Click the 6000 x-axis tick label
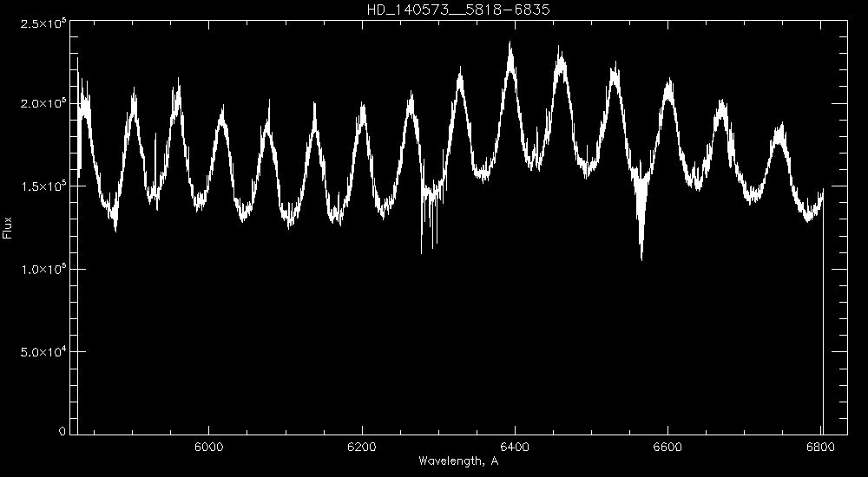Screen dimensions: 868x477 click(208, 448)
